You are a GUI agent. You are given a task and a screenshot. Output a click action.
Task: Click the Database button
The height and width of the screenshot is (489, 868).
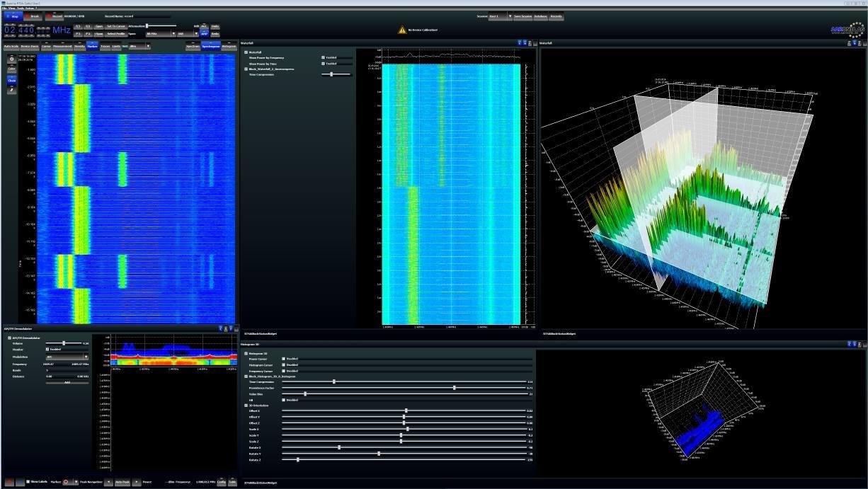click(540, 16)
